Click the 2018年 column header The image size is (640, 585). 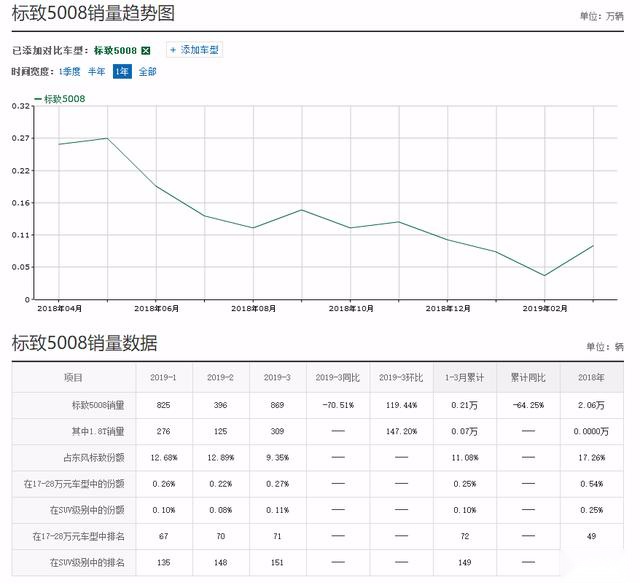pos(591,378)
